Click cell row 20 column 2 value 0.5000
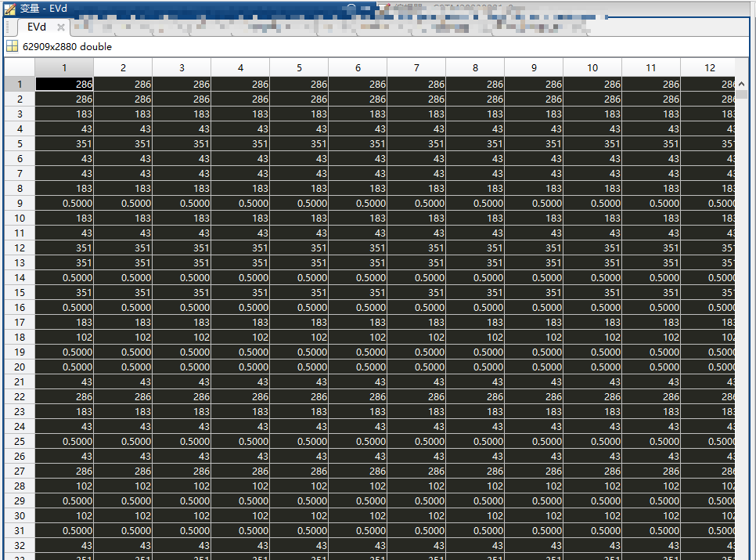Image resolution: width=756 pixels, height=560 pixels. [123, 367]
